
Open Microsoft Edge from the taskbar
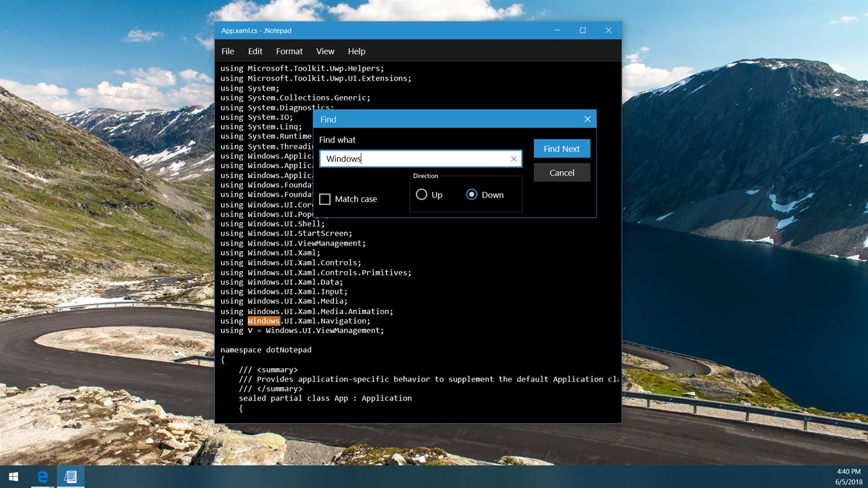(42, 476)
